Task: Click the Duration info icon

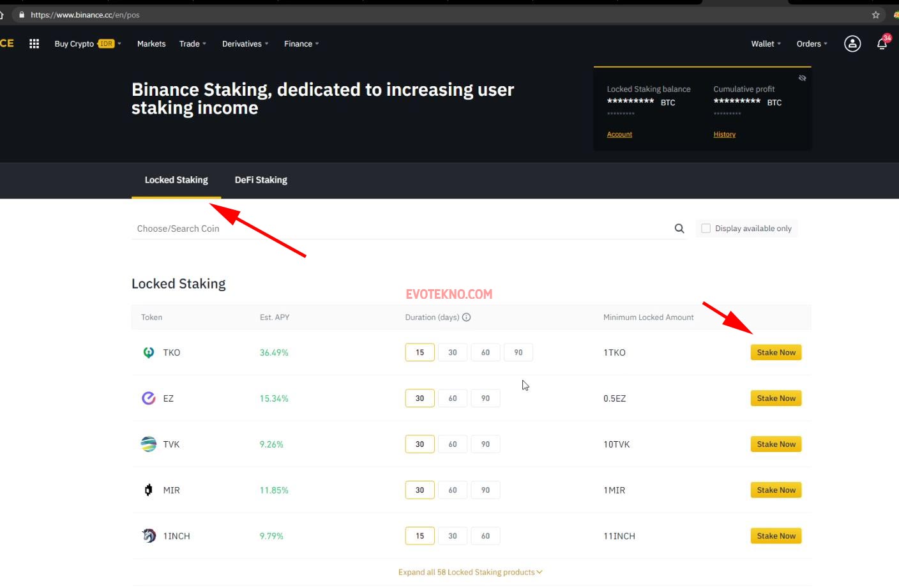Action: point(467,317)
